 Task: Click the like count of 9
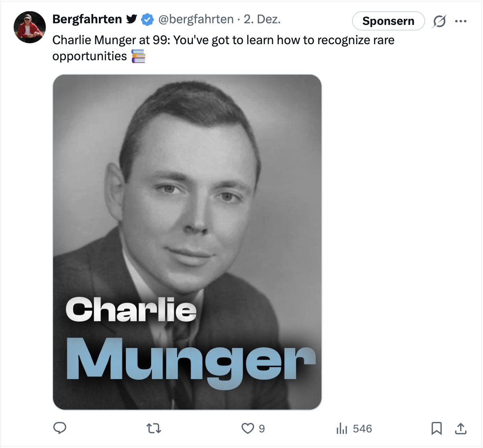(262, 429)
